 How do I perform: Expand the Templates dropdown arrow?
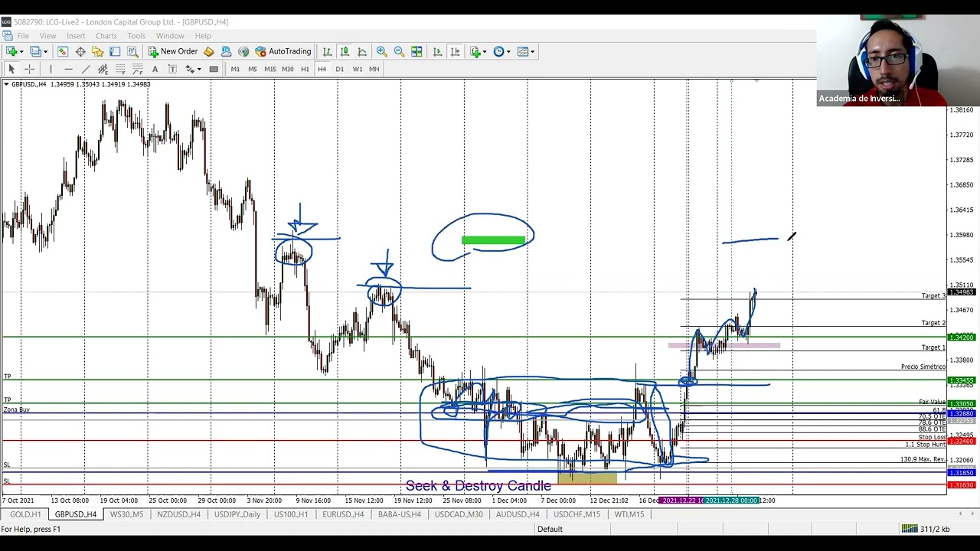coord(533,51)
